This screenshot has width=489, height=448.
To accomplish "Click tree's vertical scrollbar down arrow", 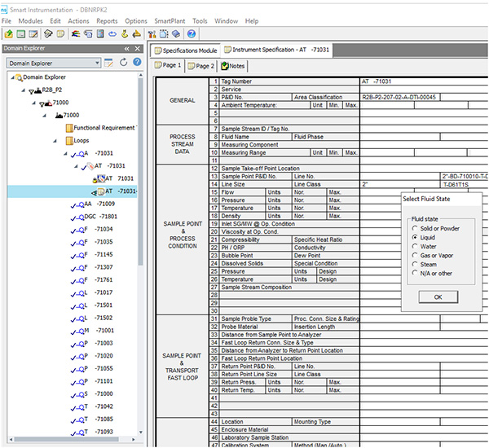I will (x=141, y=433).
